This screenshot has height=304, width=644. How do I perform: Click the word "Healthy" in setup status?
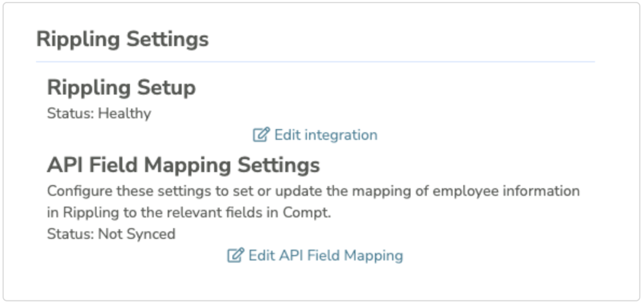point(125,114)
